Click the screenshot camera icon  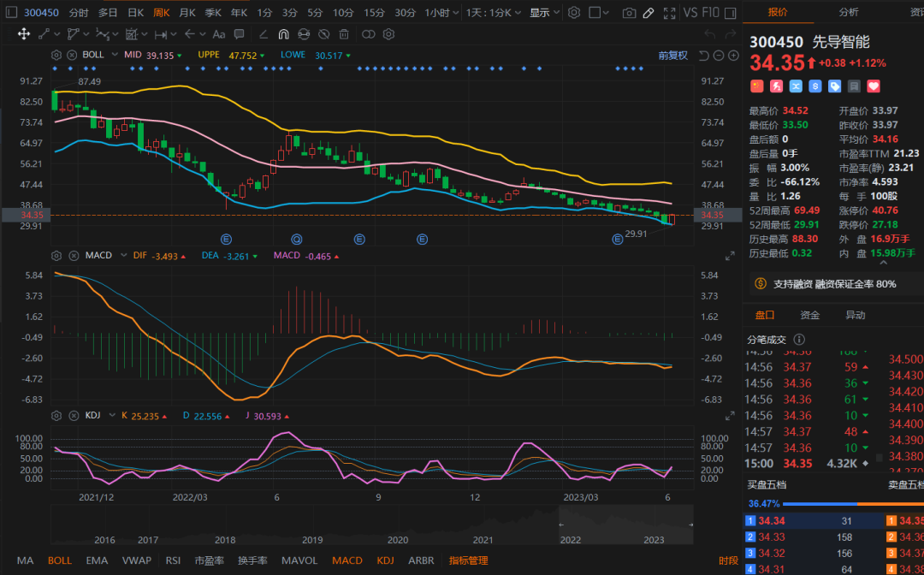coord(629,13)
